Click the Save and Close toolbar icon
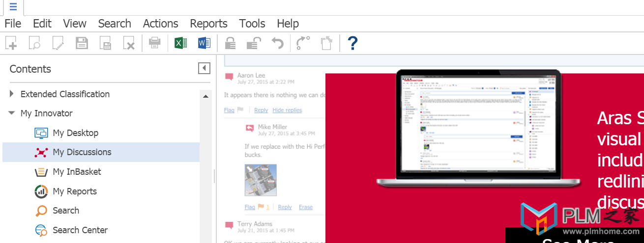The image size is (644, 243). (x=105, y=43)
